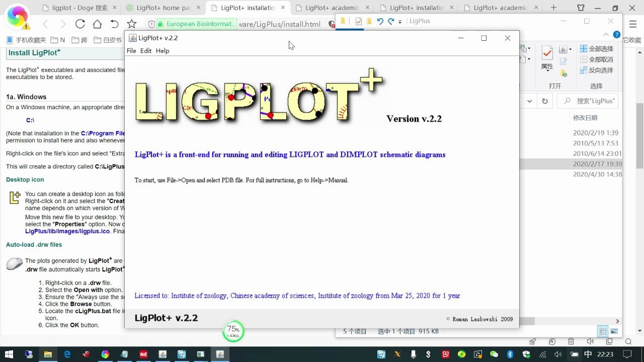Select the file row dated 2010/6/14 23:01
The height and width of the screenshot is (362, 644).
coord(597,154)
